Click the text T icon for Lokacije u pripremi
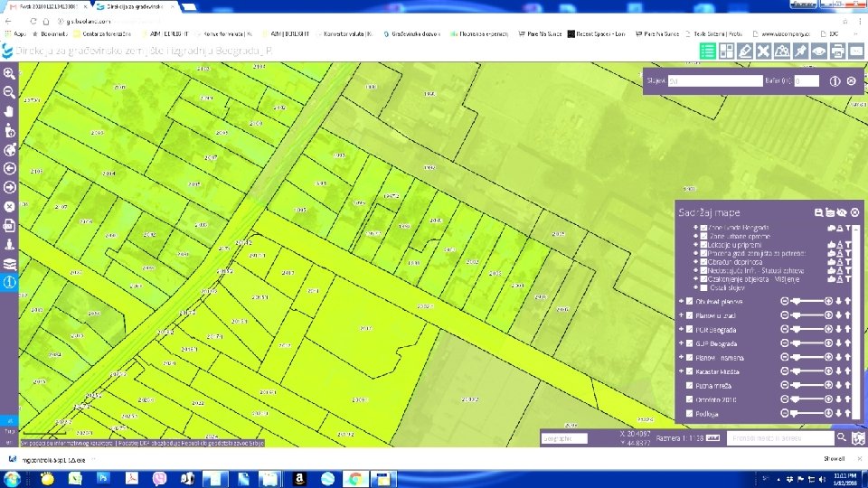Image resolution: width=868 pixels, height=488 pixels. [x=847, y=245]
